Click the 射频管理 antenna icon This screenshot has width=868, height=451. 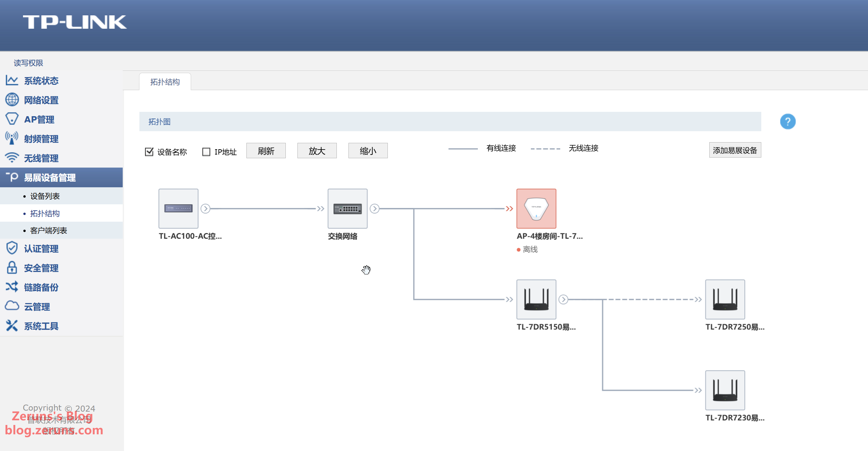pos(12,138)
